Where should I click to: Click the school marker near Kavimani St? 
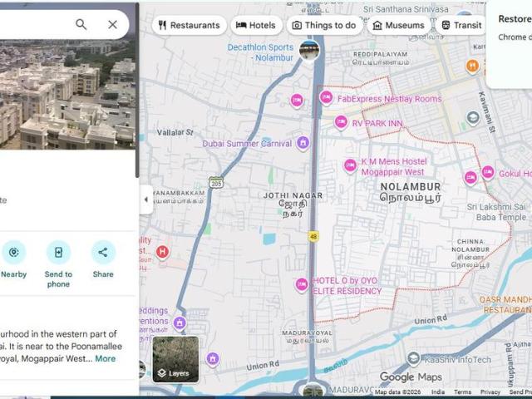[473, 118]
